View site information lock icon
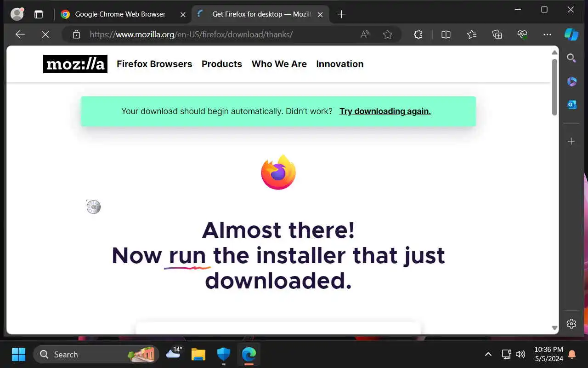The width and height of the screenshot is (588, 368). click(77, 34)
